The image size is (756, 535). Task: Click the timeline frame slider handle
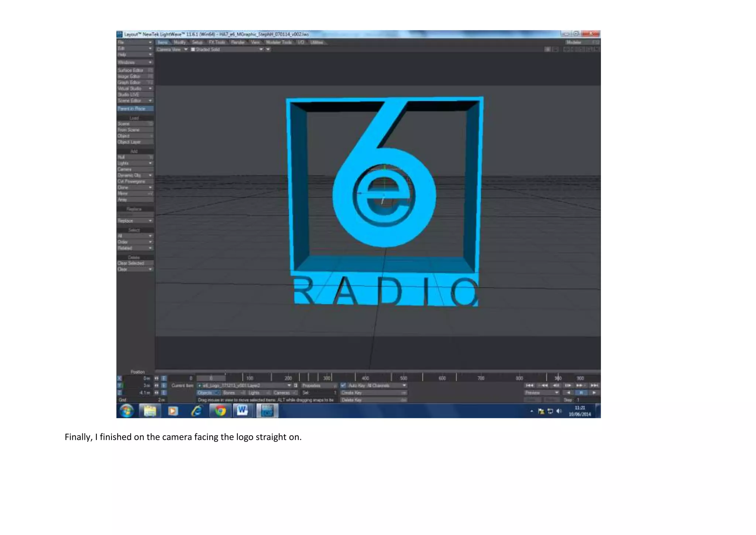click(211, 378)
